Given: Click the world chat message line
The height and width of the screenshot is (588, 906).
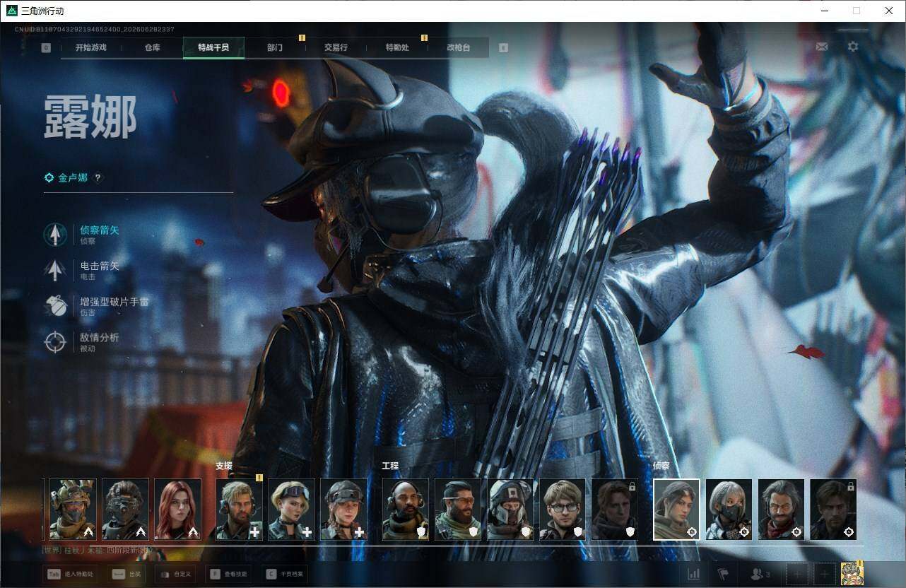Looking at the screenshot, I should (97, 550).
